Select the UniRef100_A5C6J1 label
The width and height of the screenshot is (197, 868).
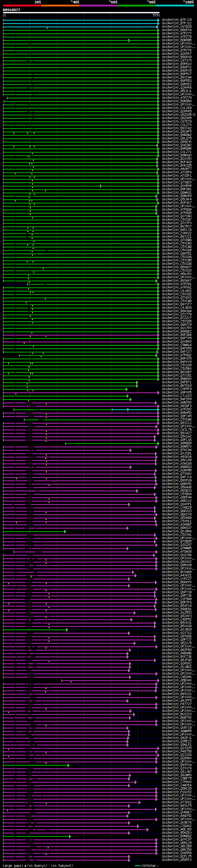point(177,91)
